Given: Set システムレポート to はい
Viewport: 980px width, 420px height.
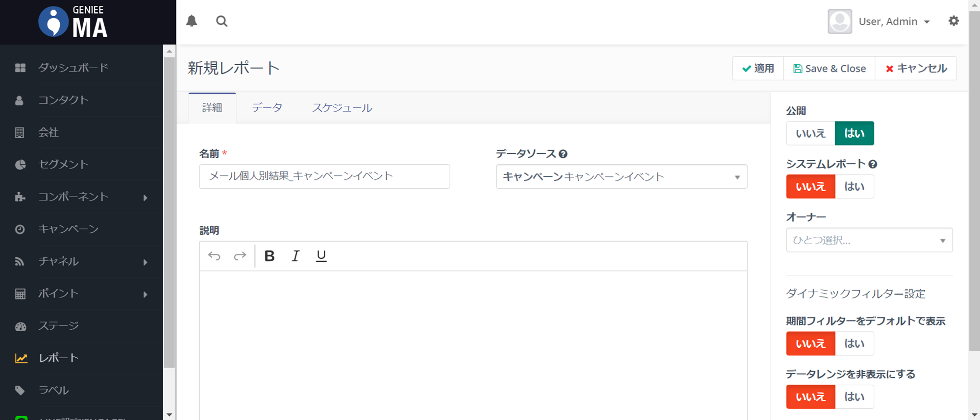Looking at the screenshot, I should [x=854, y=186].
